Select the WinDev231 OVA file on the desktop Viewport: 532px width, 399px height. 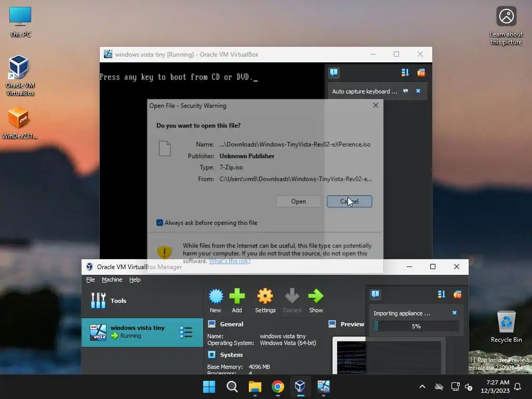click(x=19, y=123)
